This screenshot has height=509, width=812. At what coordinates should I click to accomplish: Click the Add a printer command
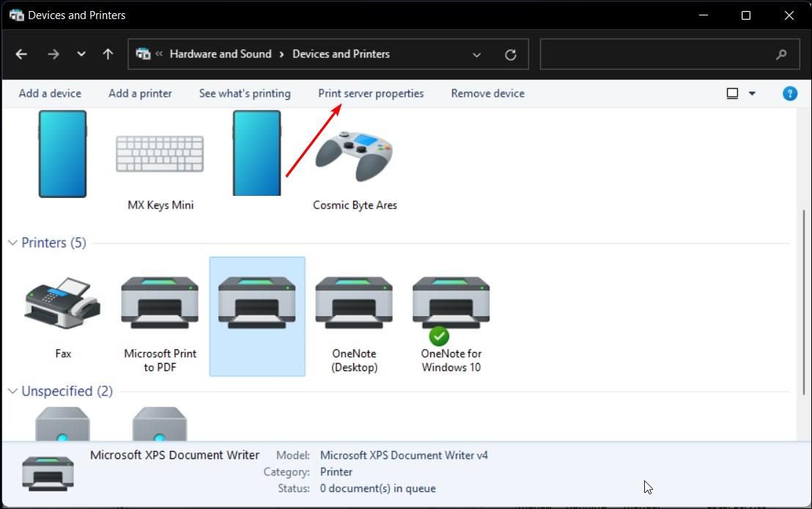click(x=140, y=93)
